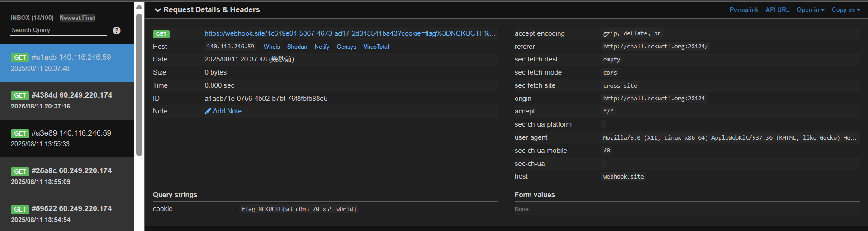Screen dimensions: 868x231
Task: Open the API URL link
Action: pos(777,9)
